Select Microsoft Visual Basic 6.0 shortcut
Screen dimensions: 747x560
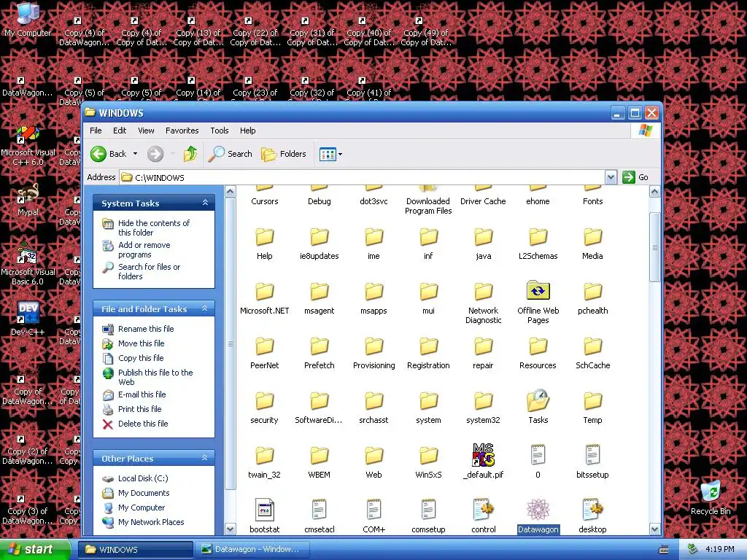click(28, 253)
